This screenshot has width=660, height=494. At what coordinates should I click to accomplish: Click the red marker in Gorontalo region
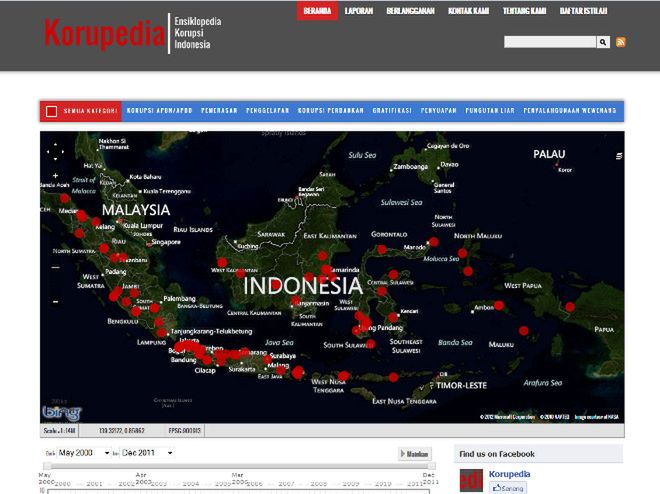pyautogui.click(x=382, y=250)
